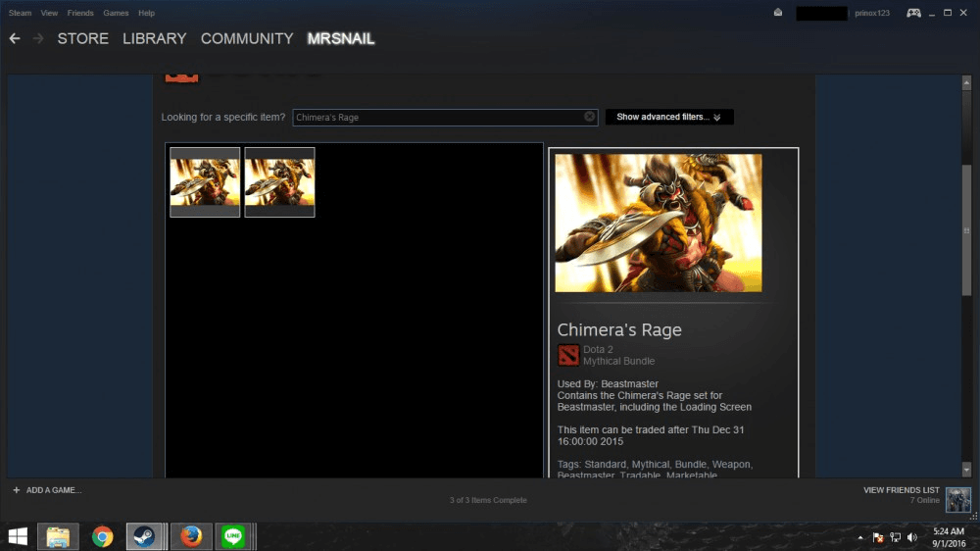Image resolution: width=980 pixels, height=551 pixels.
Task: Open Firefox from taskbar
Action: pos(191,536)
